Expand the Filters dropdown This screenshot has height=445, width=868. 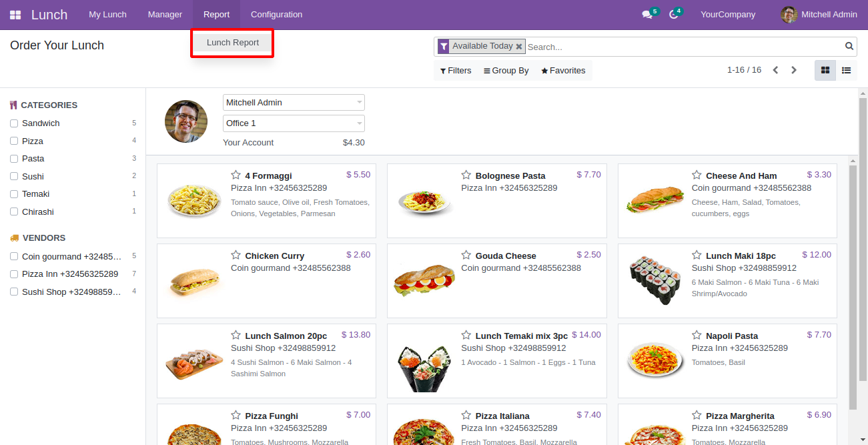pos(456,71)
